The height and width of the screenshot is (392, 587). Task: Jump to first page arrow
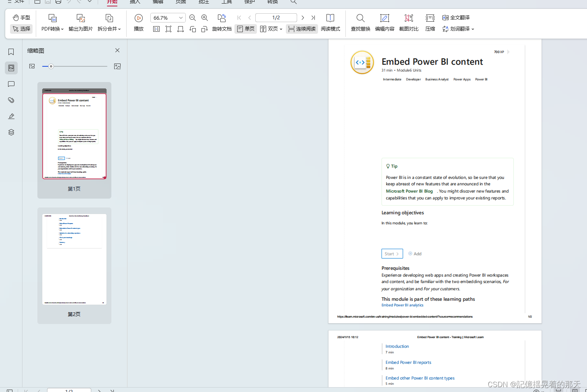click(x=239, y=18)
